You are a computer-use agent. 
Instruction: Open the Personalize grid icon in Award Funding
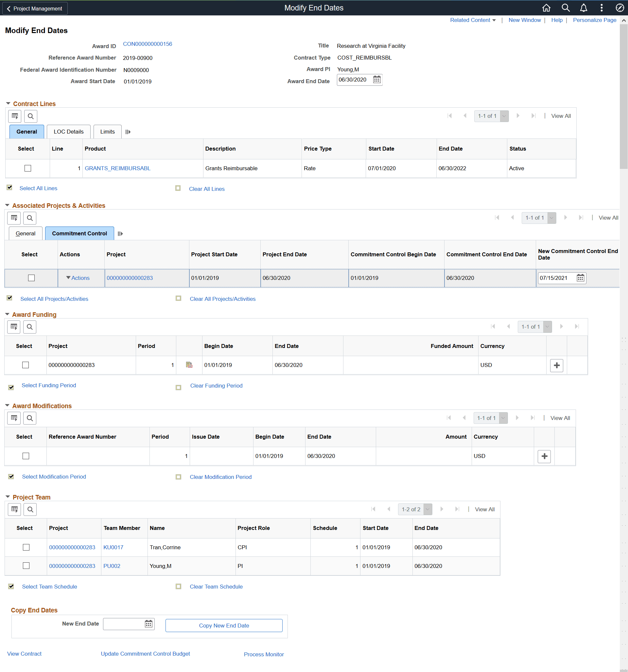pyautogui.click(x=13, y=327)
